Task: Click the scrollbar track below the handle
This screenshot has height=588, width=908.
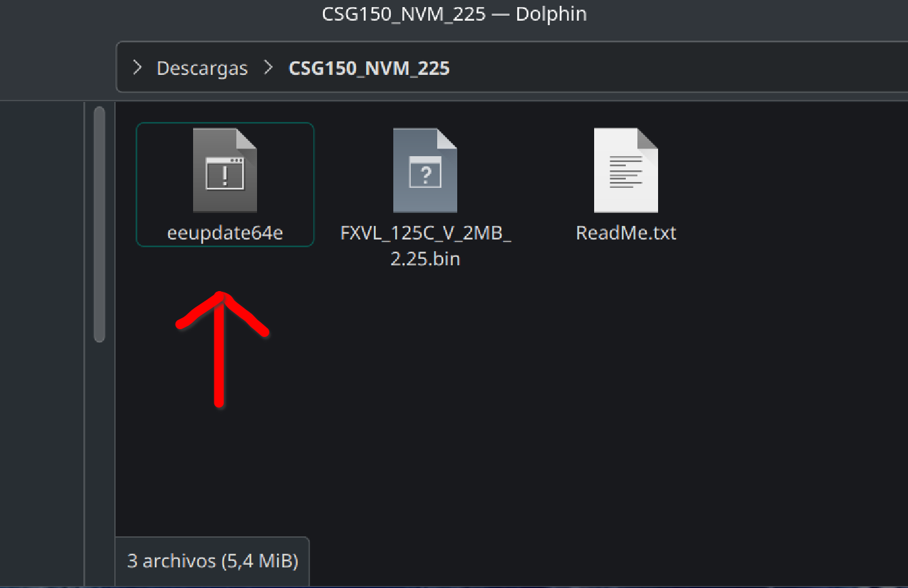Action: click(99, 452)
